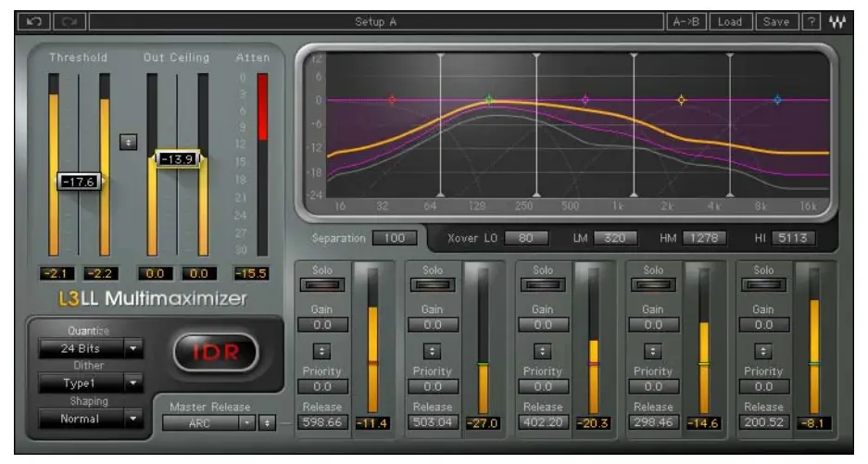Click the magenta band node in graph
868x464 pixels.
click(x=585, y=100)
